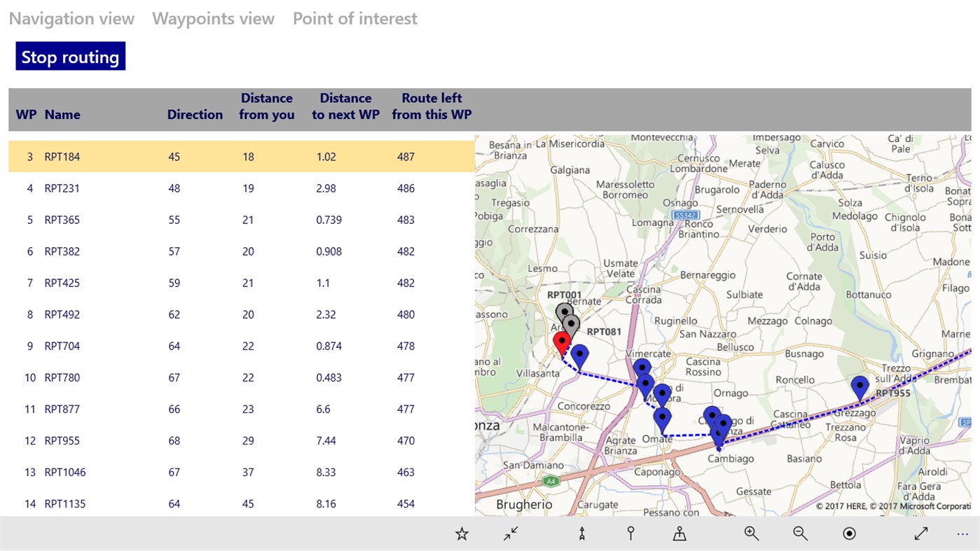
Task: Open the Navigation view
Action: (71, 18)
